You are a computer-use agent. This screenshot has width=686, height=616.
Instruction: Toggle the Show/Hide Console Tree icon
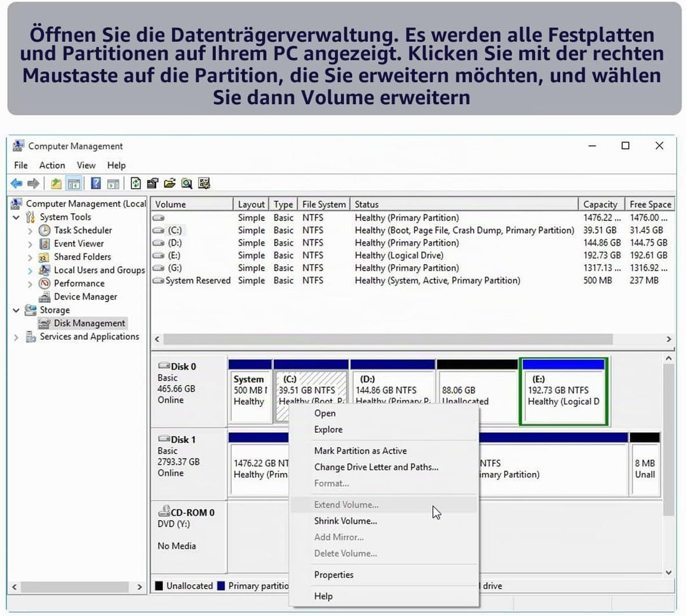coord(74,184)
